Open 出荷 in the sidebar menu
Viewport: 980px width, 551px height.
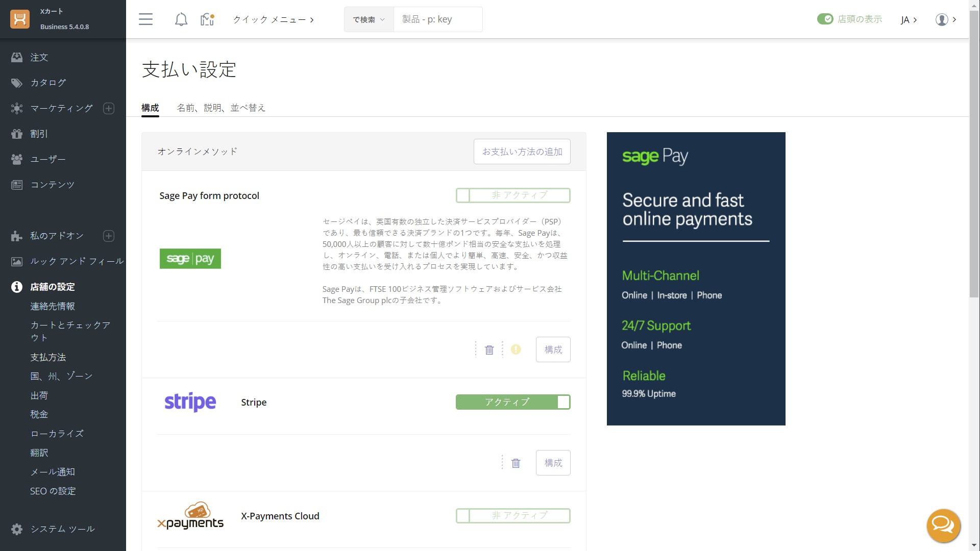pyautogui.click(x=39, y=395)
